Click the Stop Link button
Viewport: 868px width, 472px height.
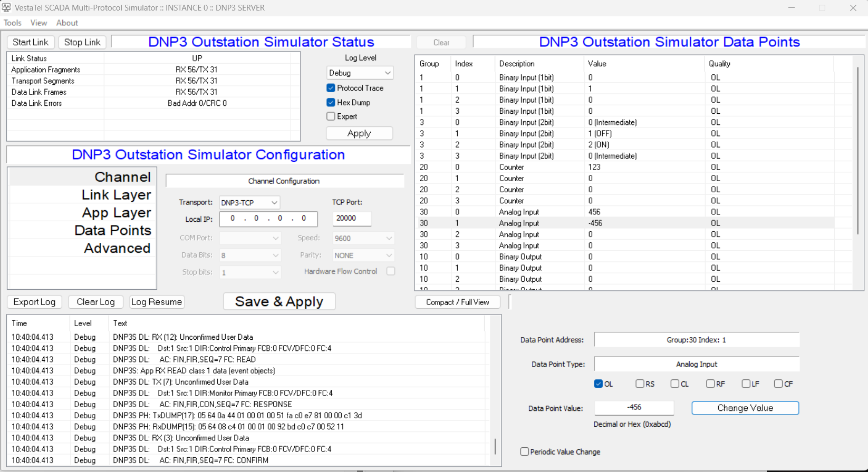coord(82,42)
